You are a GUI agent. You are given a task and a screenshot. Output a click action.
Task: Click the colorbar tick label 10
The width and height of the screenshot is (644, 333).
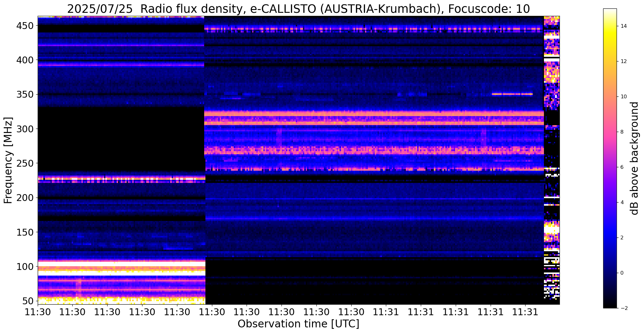click(x=624, y=97)
